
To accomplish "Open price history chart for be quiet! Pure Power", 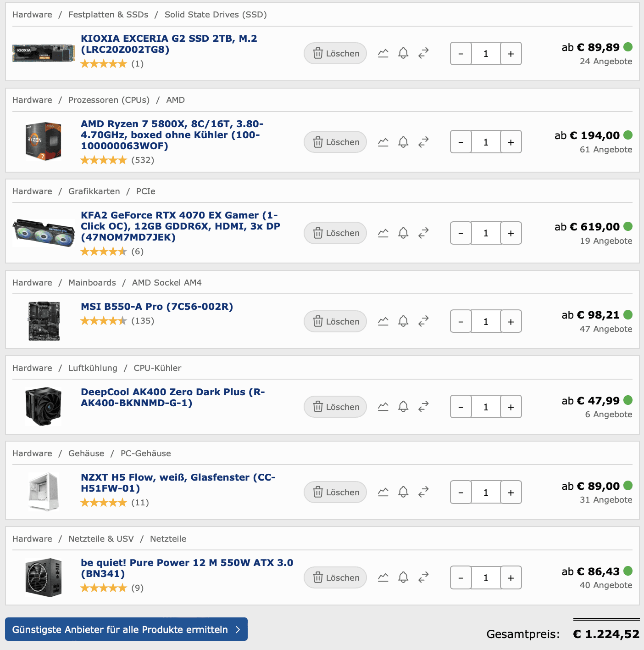I will [x=383, y=577].
